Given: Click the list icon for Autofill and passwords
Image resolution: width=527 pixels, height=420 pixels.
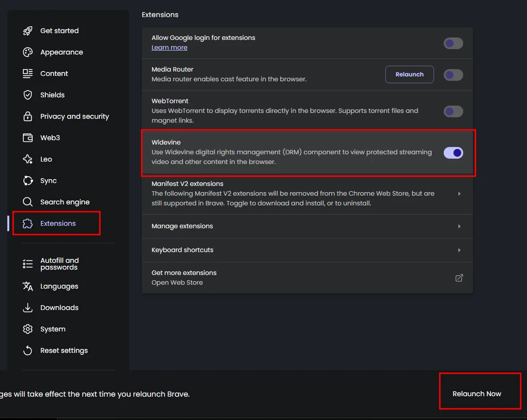Looking at the screenshot, I should point(28,264).
